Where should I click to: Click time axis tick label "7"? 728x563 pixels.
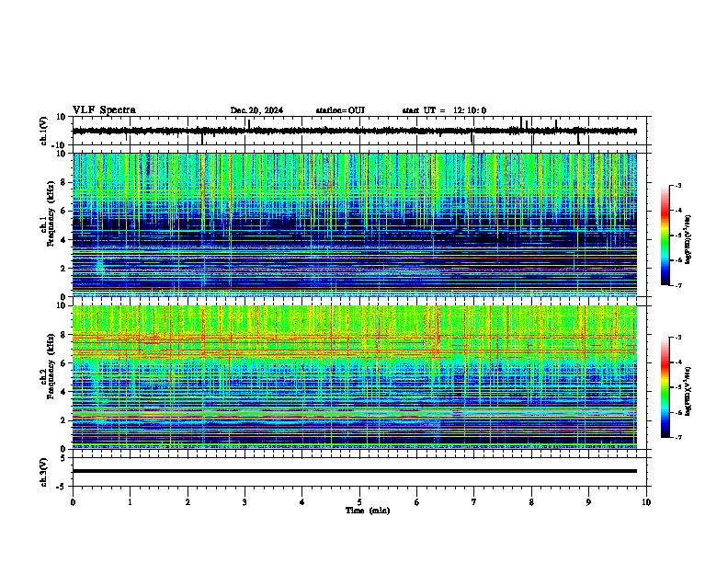[474, 502]
